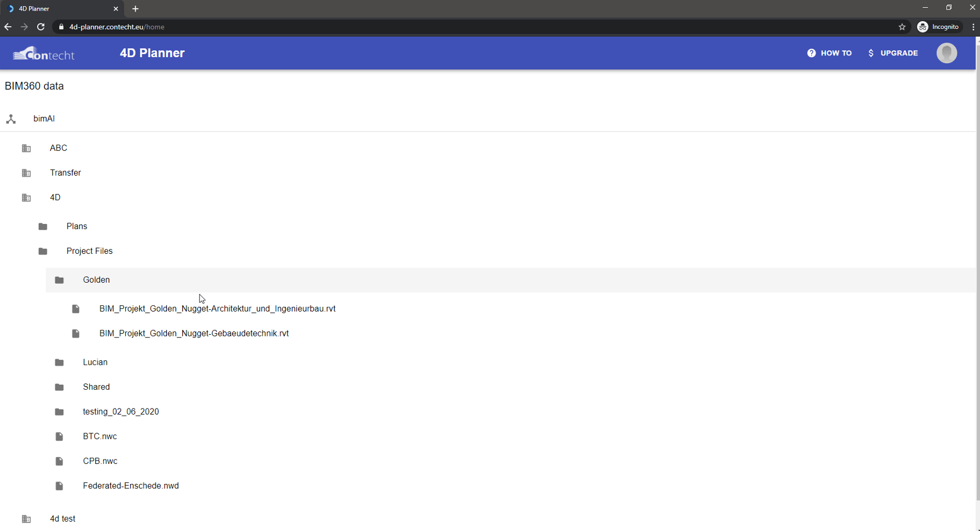The width and height of the screenshot is (980, 531).
Task: Click the UPGRADE button
Action: click(893, 53)
